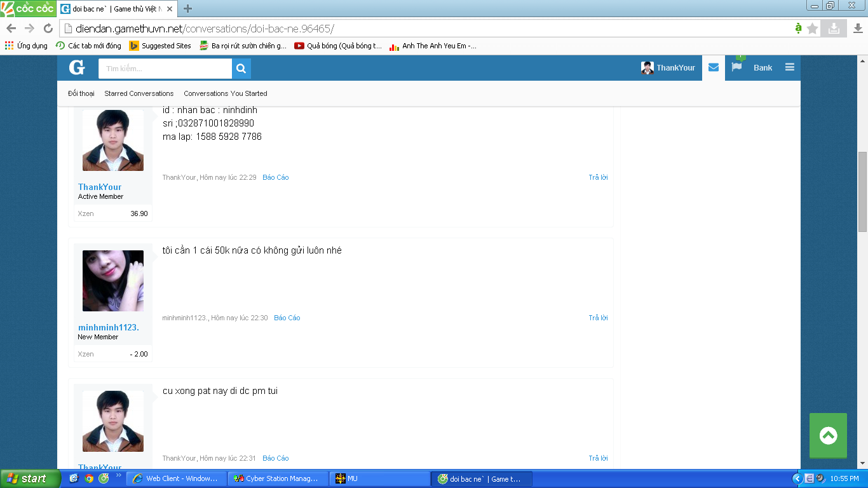
Task: Open ThankYour profile name link, first message
Action: coord(100,187)
